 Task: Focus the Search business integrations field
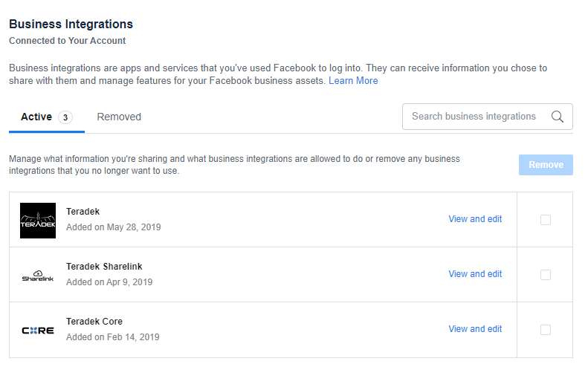click(474, 117)
